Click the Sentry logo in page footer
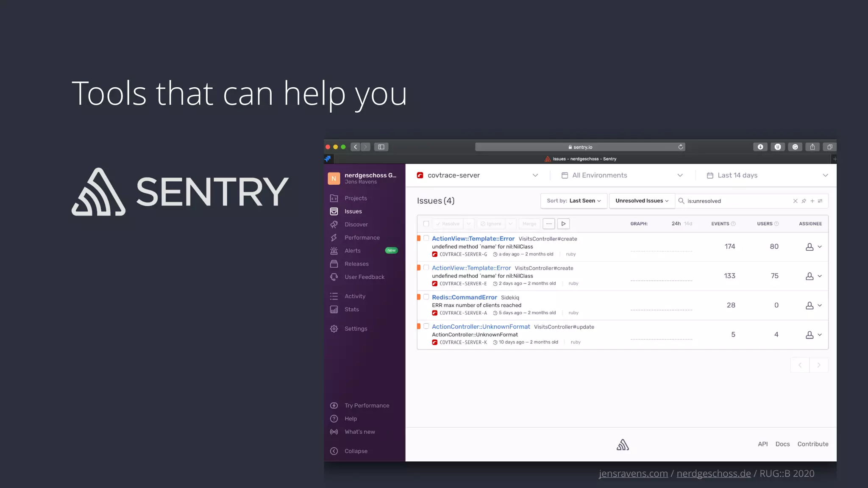 click(623, 444)
